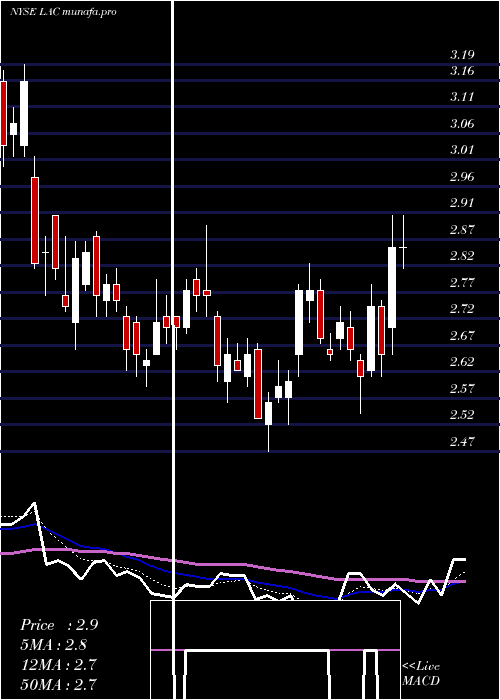Click the lowest white candle wicking to 2.47
This screenshot has width=500, height=700.
(268, 413)
